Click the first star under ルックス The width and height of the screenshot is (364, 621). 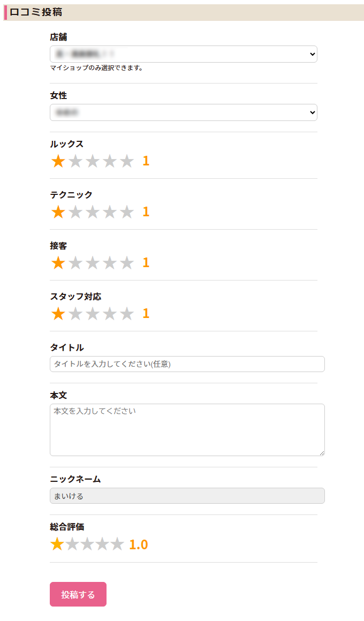(58, 161)
